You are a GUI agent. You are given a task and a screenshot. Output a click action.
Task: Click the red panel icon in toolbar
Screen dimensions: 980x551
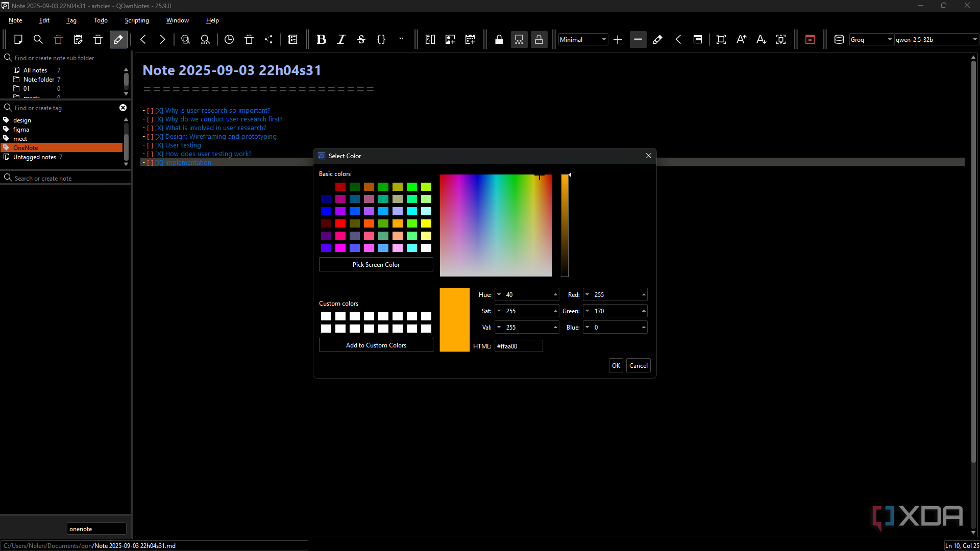coord(810,39)
